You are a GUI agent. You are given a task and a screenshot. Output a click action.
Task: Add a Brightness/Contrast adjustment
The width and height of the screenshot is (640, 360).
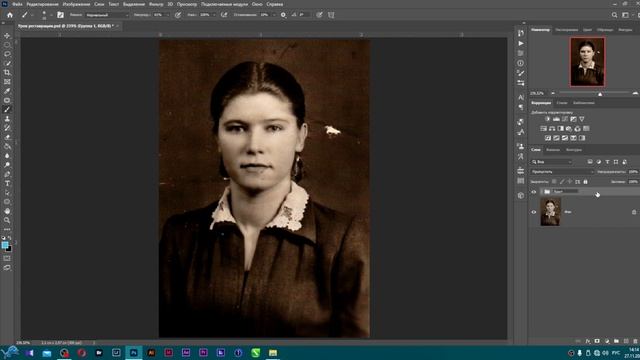[x=547, y=119]
